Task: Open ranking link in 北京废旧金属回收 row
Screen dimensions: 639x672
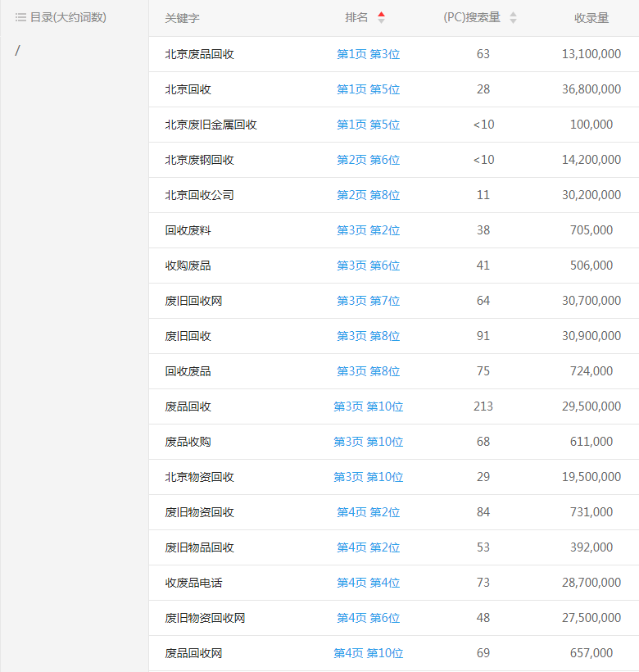Action: pos(368,125)
